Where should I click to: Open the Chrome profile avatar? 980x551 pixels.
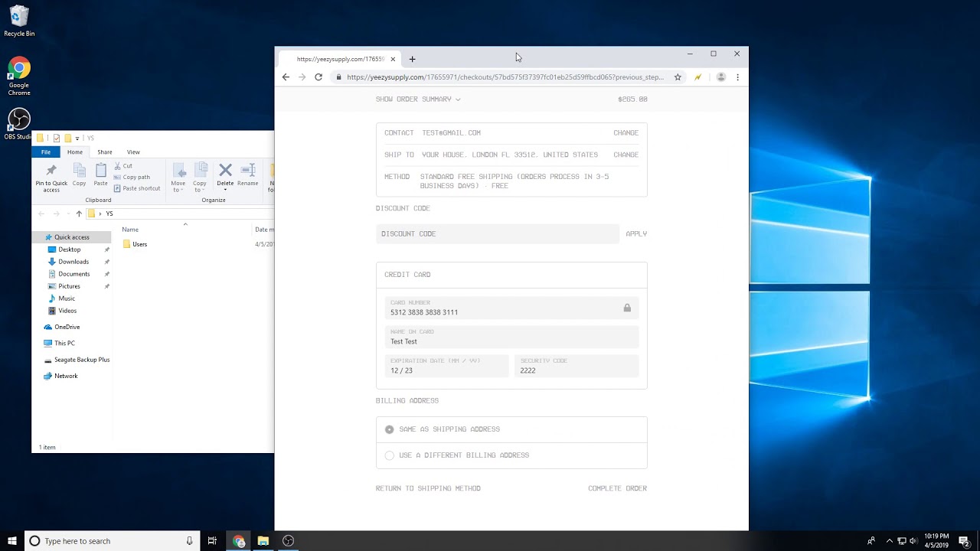pyautogui.click(x=720, y=77)
